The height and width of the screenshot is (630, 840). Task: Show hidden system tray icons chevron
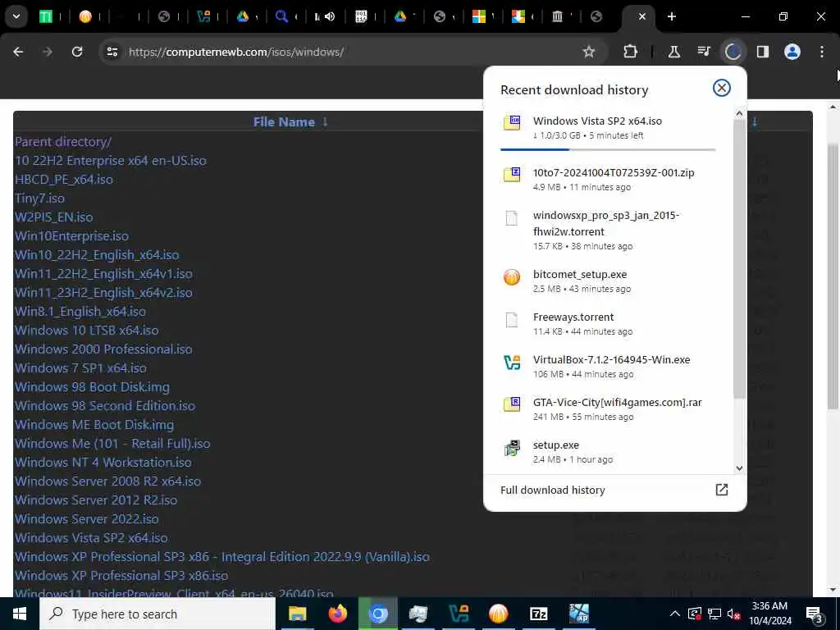(675, 614)
